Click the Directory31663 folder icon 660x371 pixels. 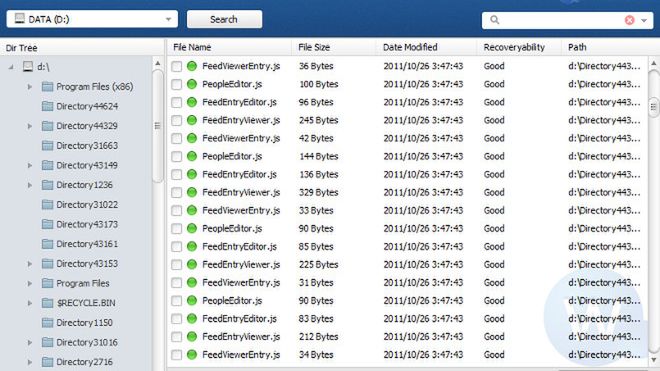[48, 146]
